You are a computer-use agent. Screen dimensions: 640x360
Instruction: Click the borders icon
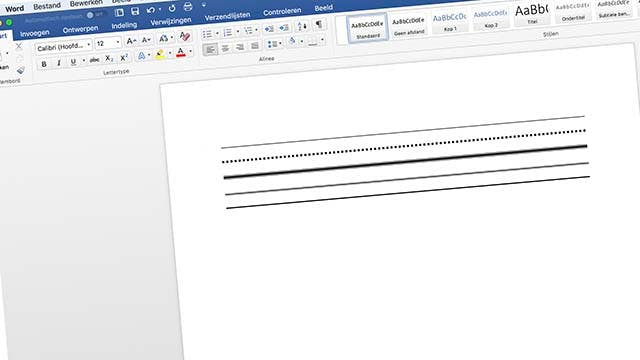click(x=313, y=41)
